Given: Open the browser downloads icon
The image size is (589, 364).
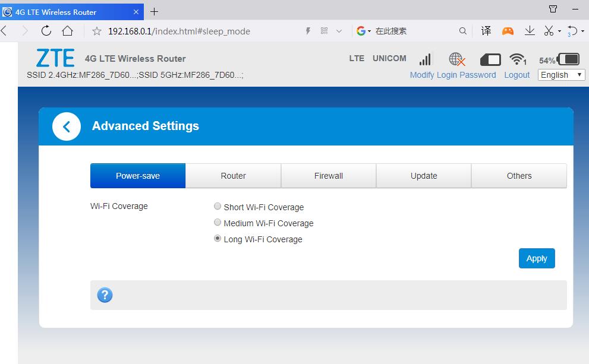Looking at the screenshot, I should pos(529,31).
